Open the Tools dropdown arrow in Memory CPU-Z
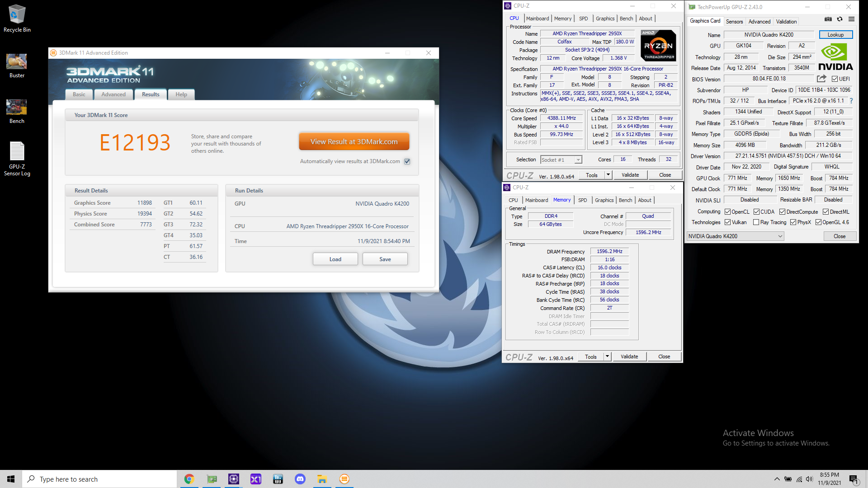Screen dimensions: 868x488 607,357
